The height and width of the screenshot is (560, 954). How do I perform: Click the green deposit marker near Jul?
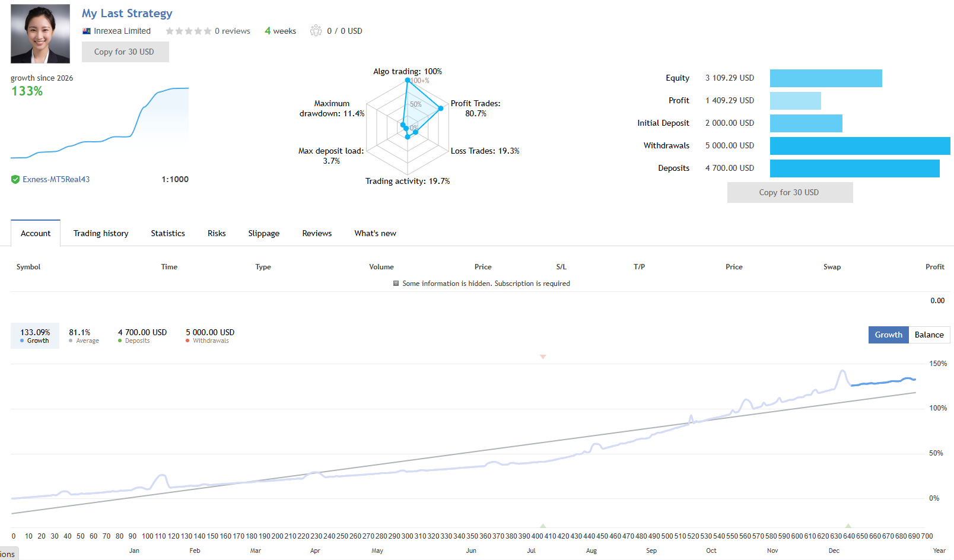pos(543,526)
